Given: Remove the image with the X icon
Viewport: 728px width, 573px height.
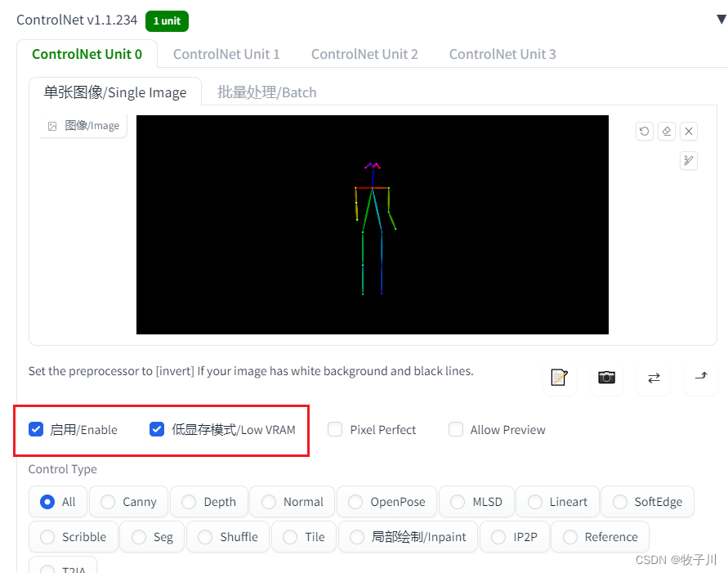Looking at the screenshot, I should (689, 132).
